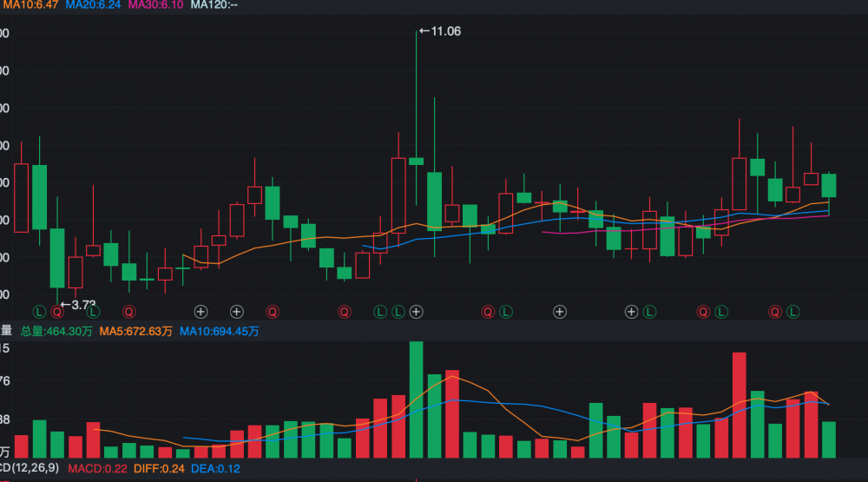Click the orange MA10:6.47 indicator label
Viewport: 868px width, 482px height.
tap(30, 5)
